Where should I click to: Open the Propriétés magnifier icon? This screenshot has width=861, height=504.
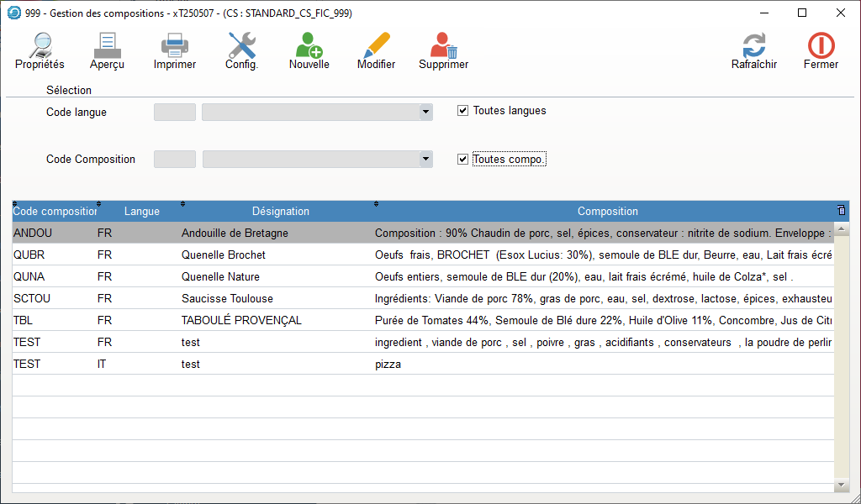coord(40,46)
